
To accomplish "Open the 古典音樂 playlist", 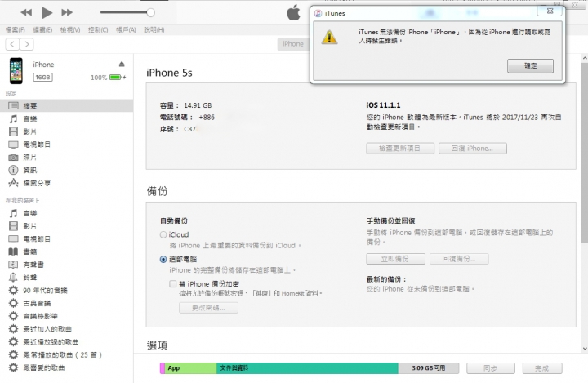I will 66,303.
